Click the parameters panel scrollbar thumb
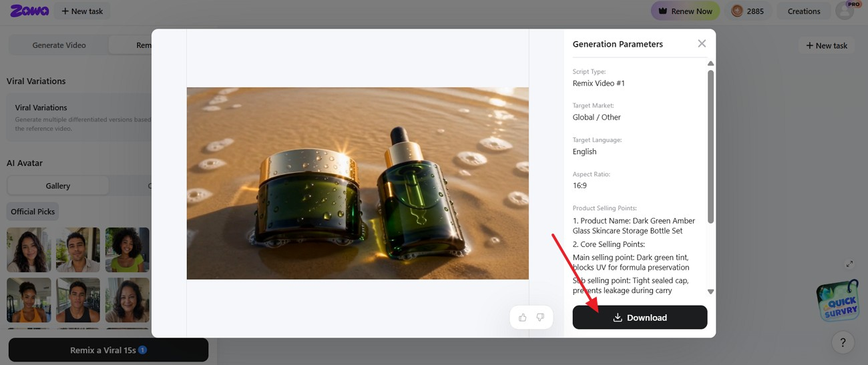This screenshot has width=868, height=365. (x=710, y=147)
